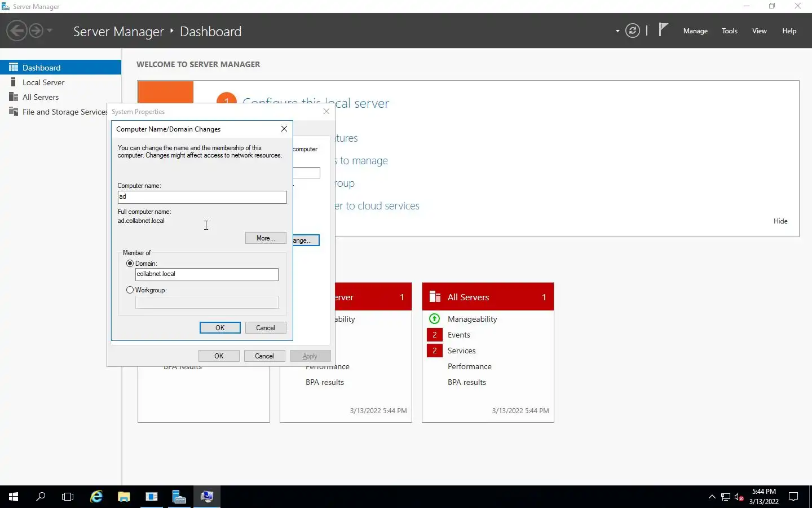This screenshot has height=508, width=812.
Task: Select the Domain radio button
Action: (130, 264)
